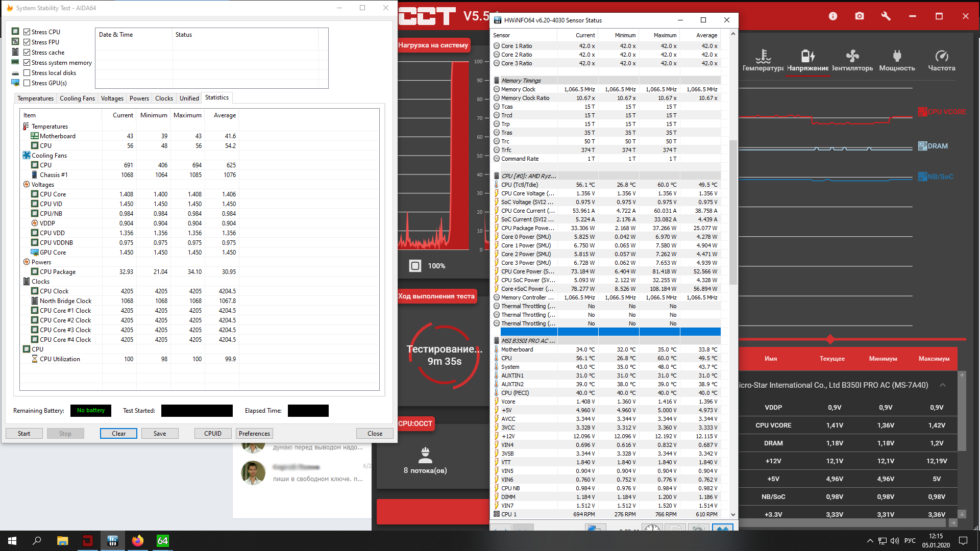Click OCCT screenshot camera icon
The height and width of the screenshot is (551, 980).
tap(860, 16)
